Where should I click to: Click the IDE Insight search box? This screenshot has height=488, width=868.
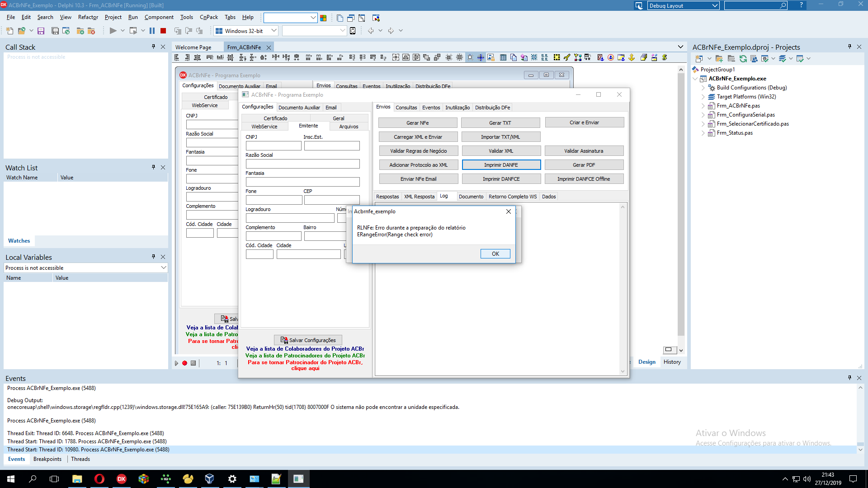(755, 5)
